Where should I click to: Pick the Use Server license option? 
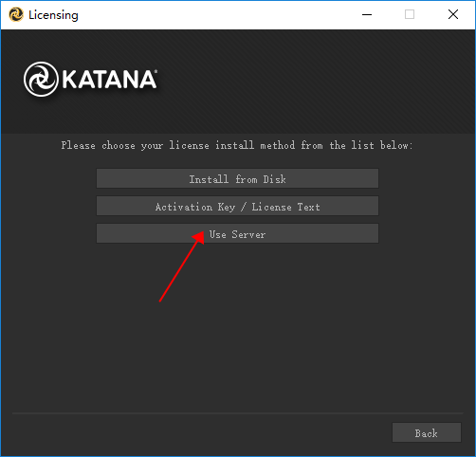coord(237,233)
